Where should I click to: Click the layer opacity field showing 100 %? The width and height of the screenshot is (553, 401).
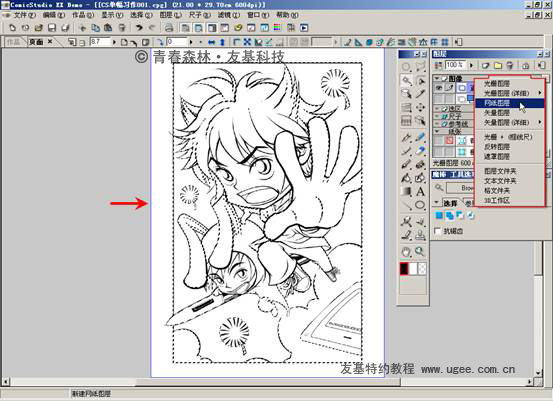pos(456,65)
